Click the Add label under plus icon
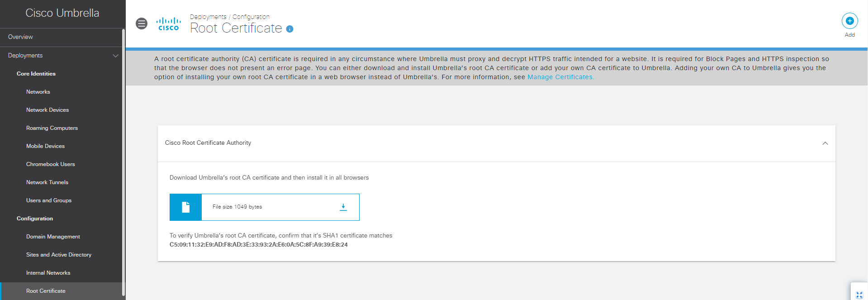 coord(849,35)
